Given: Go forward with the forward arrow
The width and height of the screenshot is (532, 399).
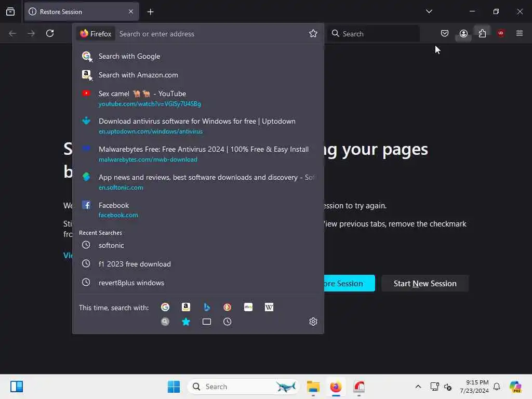Looking at the screenshot, I should [x=31, y=33].
